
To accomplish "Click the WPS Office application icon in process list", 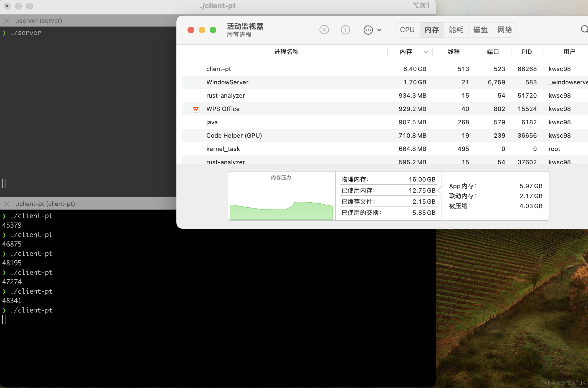I will tap(196, 109).
